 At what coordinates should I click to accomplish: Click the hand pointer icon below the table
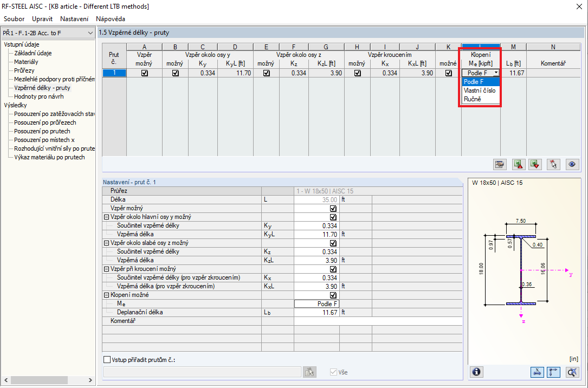500,164
